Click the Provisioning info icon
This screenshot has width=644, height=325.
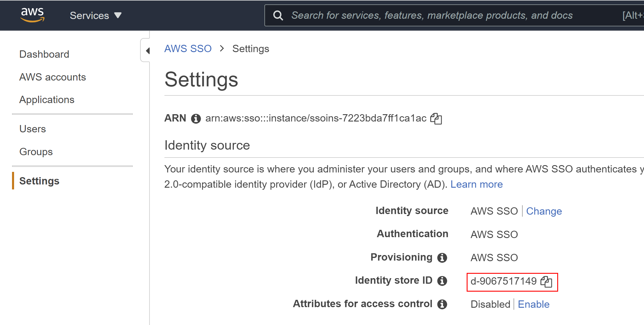click(442, 258)
